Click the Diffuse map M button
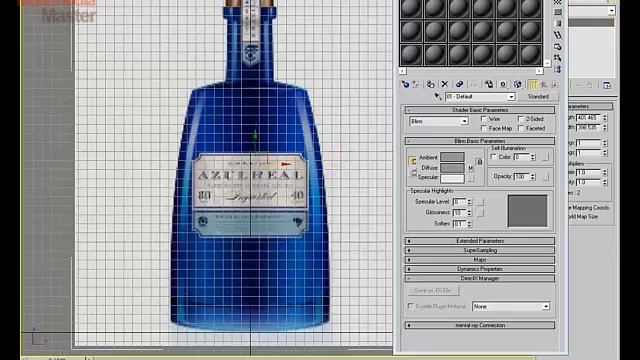Screen dimensions: 640x360 click(x=471, y=168)
